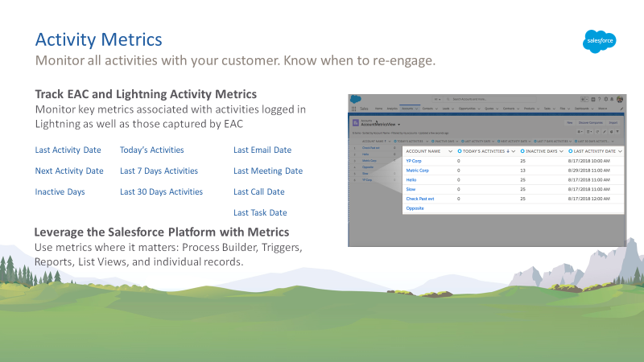Expand the Next Activity Date column menu
This screenshot has height=362, width=644.
pyautogui.click(x=530, y=142)
